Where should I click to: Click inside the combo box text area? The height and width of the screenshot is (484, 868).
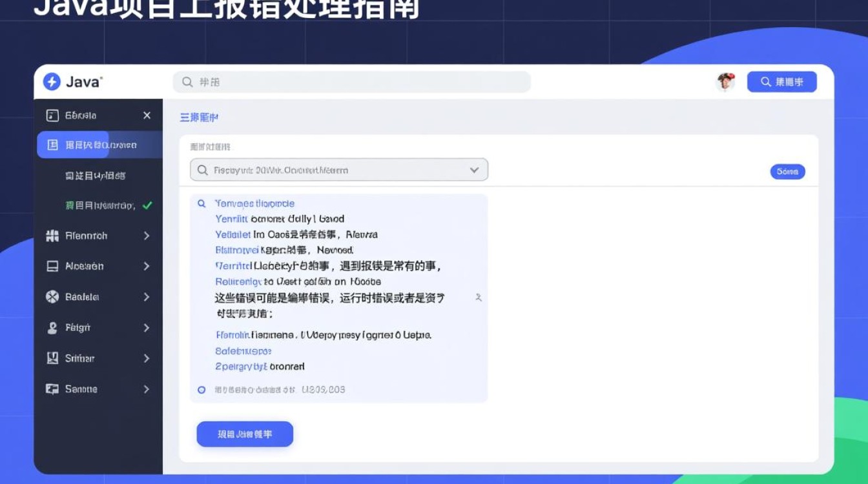[x=339, y=170]
